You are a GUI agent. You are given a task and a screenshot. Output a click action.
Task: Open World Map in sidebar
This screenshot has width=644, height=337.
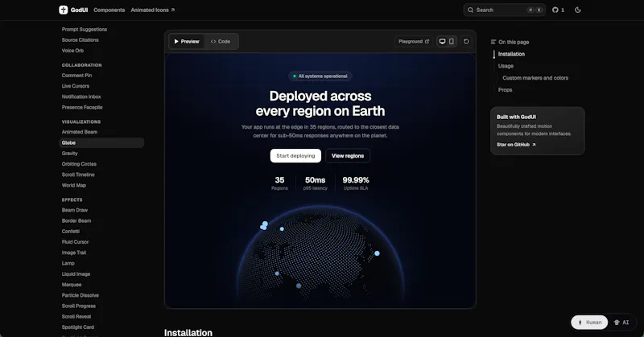point(74,185)
